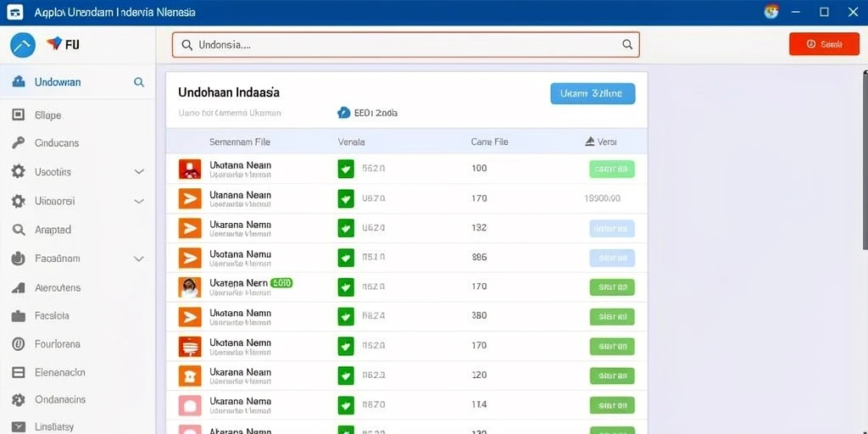Expand the Uiionorsi sidebar chevron
The height and width of the screenshot is (434, 868).
point(139,202)
